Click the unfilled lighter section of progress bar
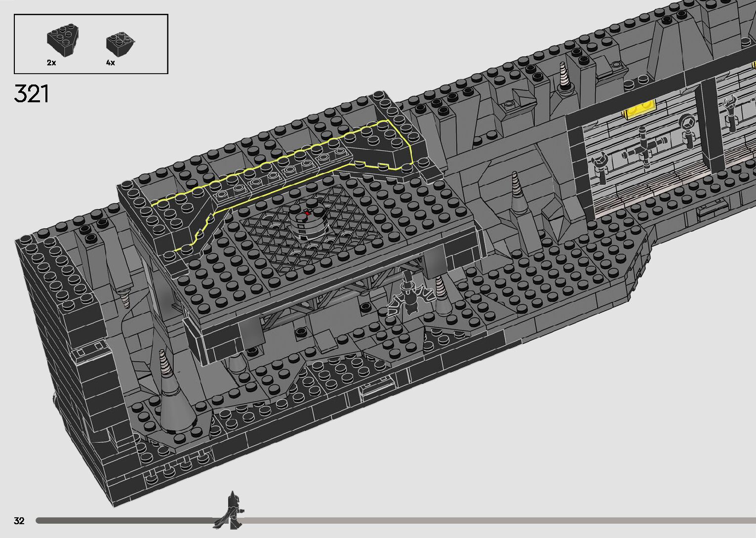 pyautogui.click(x=494, y=520)
